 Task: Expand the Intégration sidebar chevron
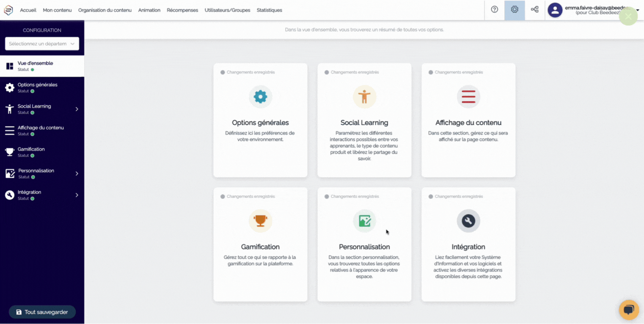(77, 195)
